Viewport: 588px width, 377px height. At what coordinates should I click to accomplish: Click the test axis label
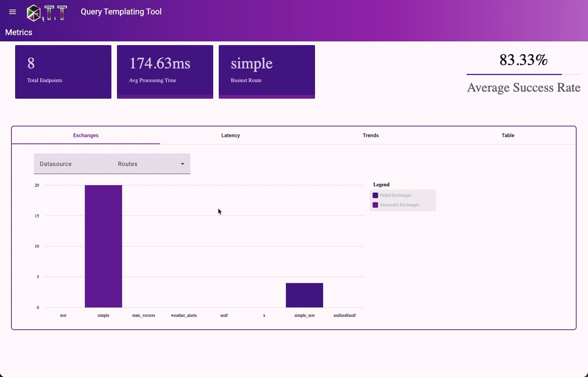(63, 315)
